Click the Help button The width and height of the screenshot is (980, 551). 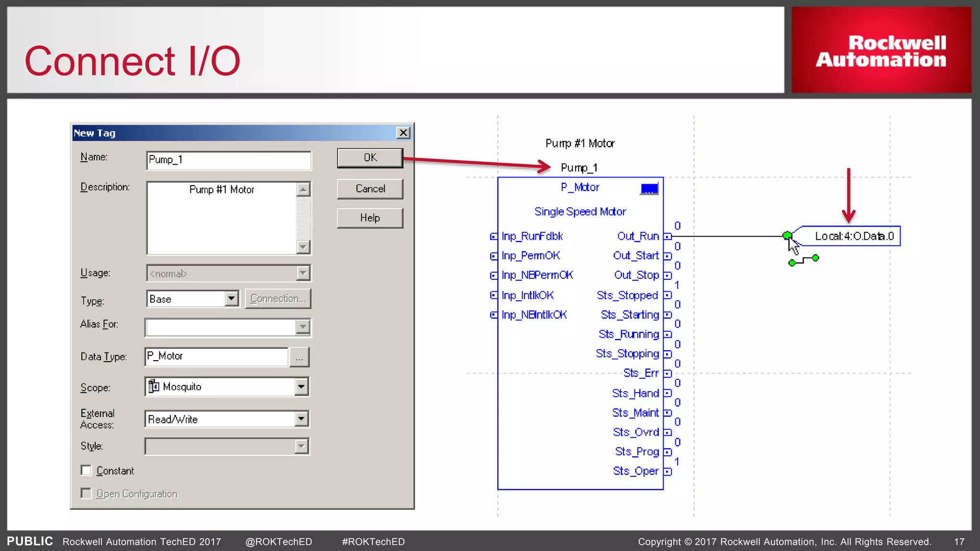click(369, 218)
